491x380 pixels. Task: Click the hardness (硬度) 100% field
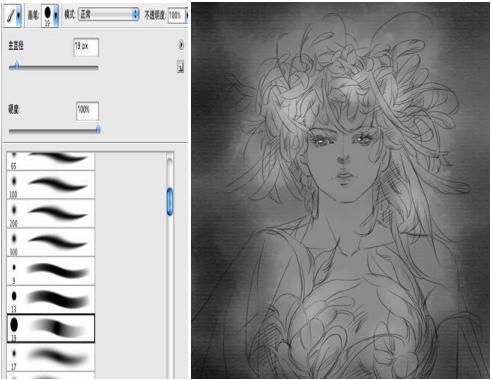click(x=87, y=111)
